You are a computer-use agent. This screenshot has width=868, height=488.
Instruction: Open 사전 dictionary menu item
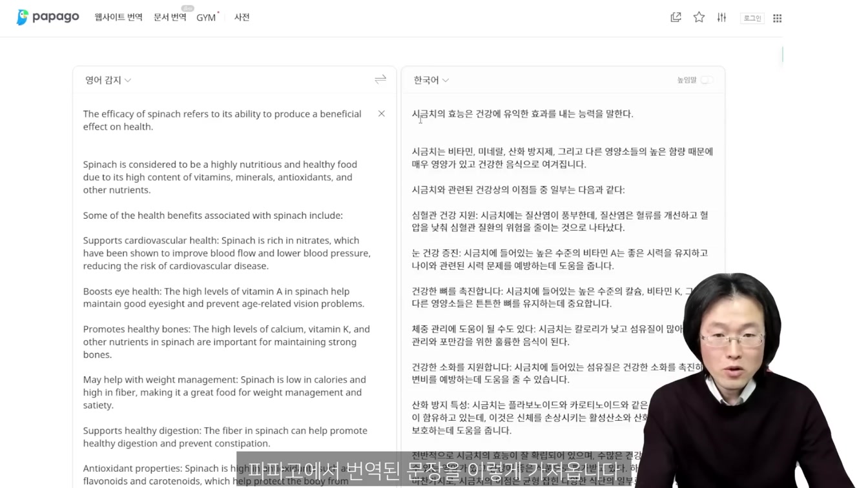click(x=242, y=17)
